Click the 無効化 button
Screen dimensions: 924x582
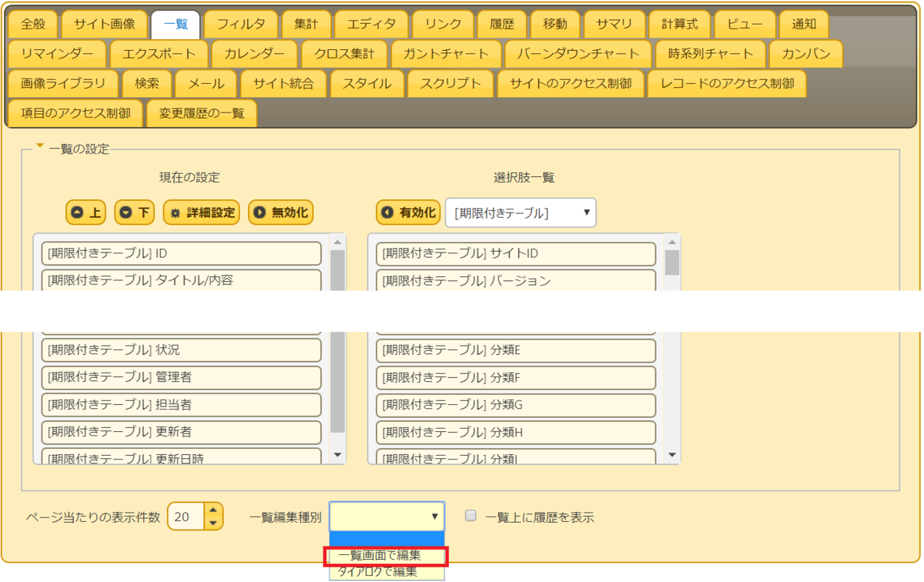[281, 212]
